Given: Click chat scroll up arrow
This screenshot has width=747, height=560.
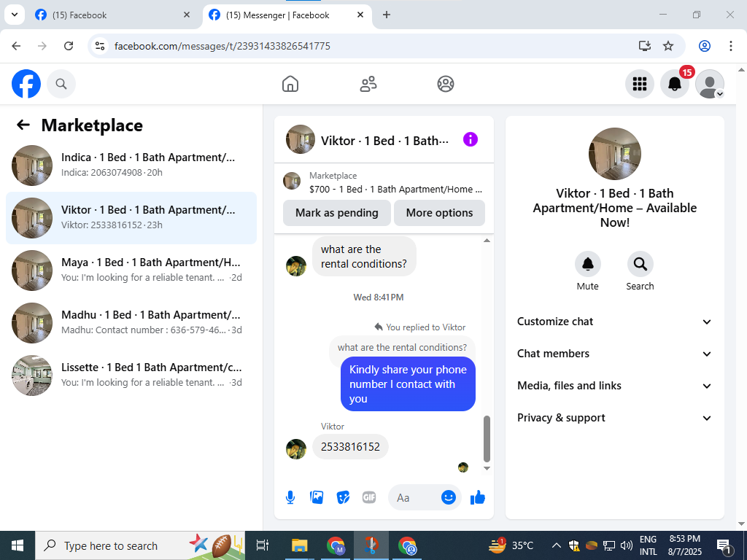Looking at the screenshot, I should (x=487, y=241).
